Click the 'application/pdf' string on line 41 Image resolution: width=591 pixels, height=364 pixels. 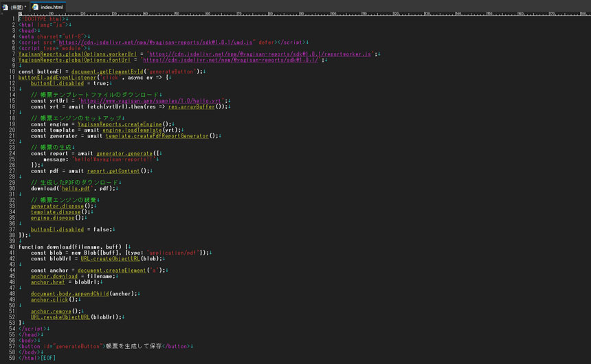tap(177, 253)
